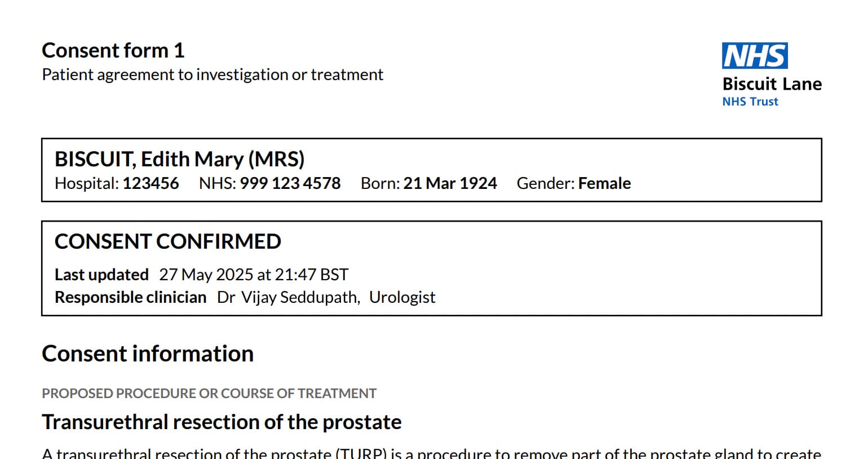The width and height of the screenshot is (868, 459).
Task: Select the NHS number 999 123 4578
Action: click(x=290, y=183)
